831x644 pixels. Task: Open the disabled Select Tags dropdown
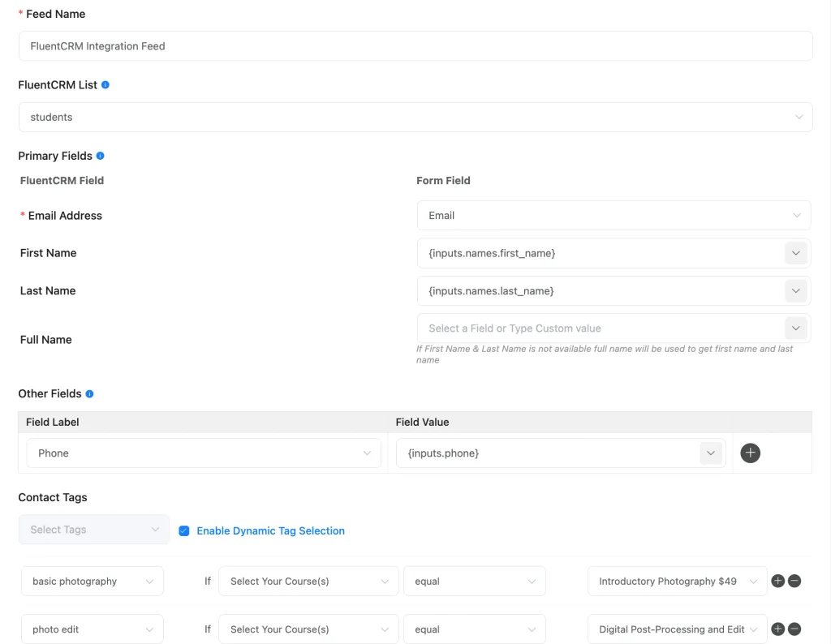coord(94,530)
